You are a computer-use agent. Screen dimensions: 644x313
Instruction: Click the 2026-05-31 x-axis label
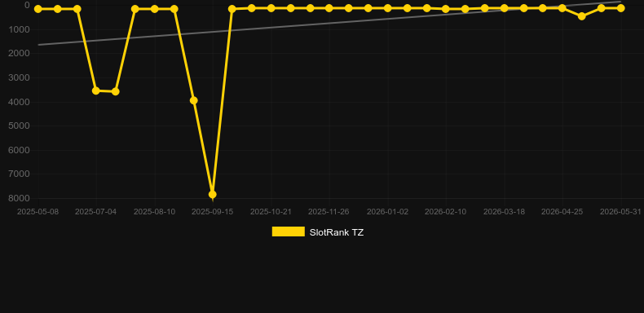tap(620, 212)
